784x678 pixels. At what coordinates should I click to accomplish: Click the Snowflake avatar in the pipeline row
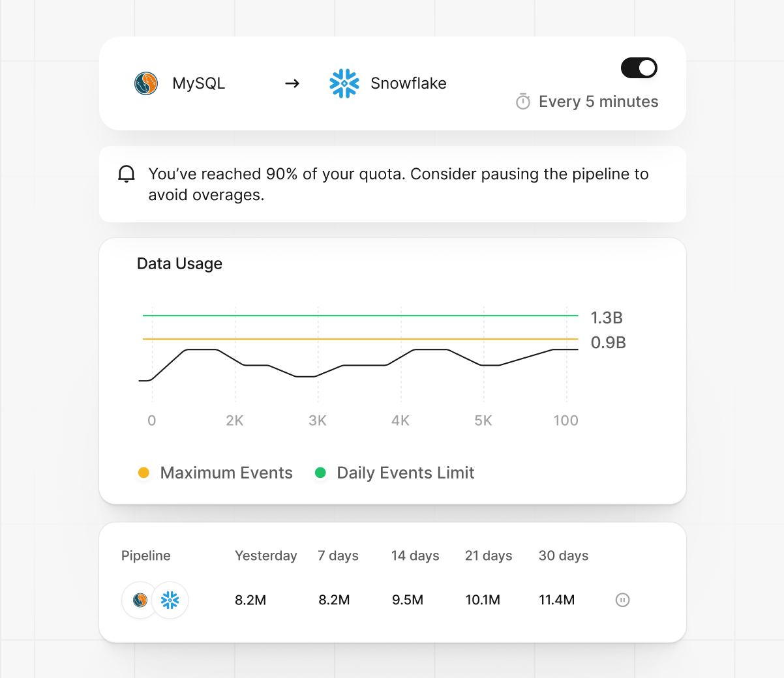point(170,600)
